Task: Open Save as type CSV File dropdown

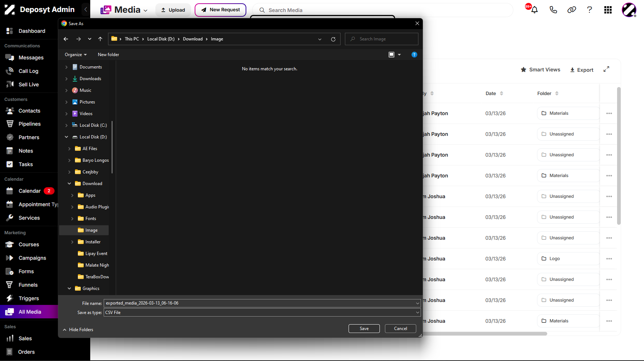Action: [262, 313]
